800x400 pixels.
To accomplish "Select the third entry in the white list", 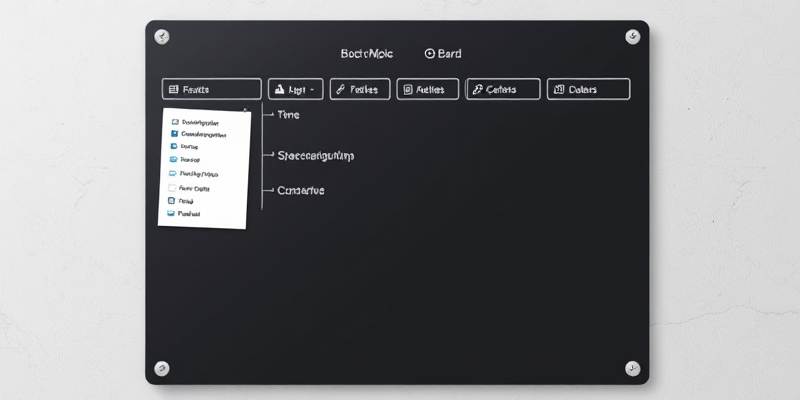I will (x=189, y=147).
